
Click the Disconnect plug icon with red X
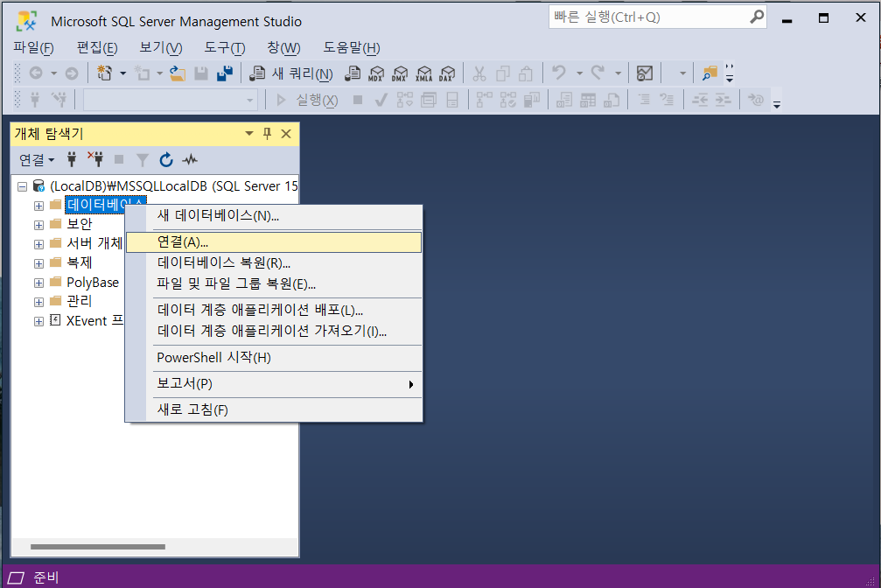tap(95, 159)
